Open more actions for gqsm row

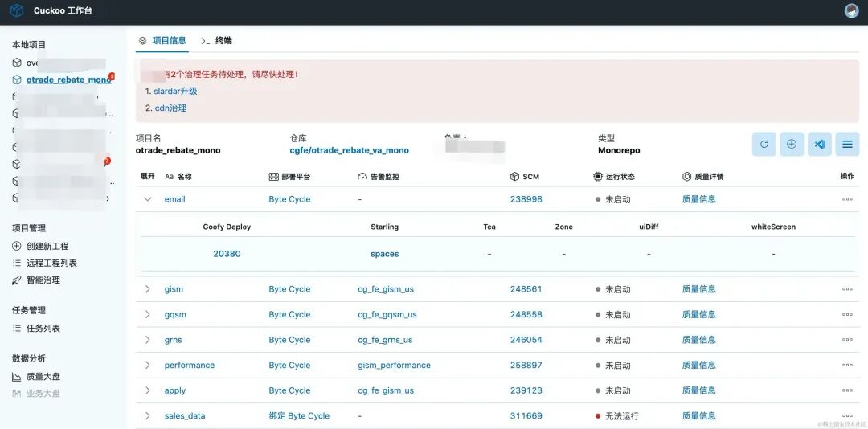[x=847, y=314]
